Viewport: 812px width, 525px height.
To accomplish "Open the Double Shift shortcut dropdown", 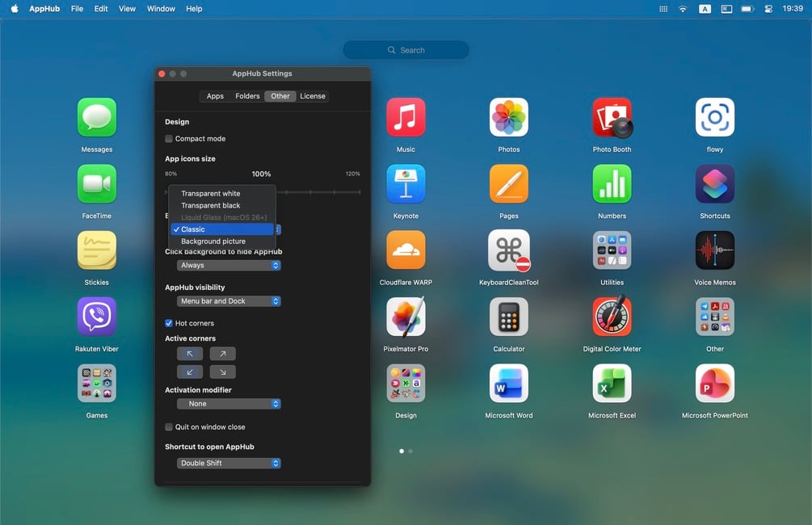I will click(229, 464).
